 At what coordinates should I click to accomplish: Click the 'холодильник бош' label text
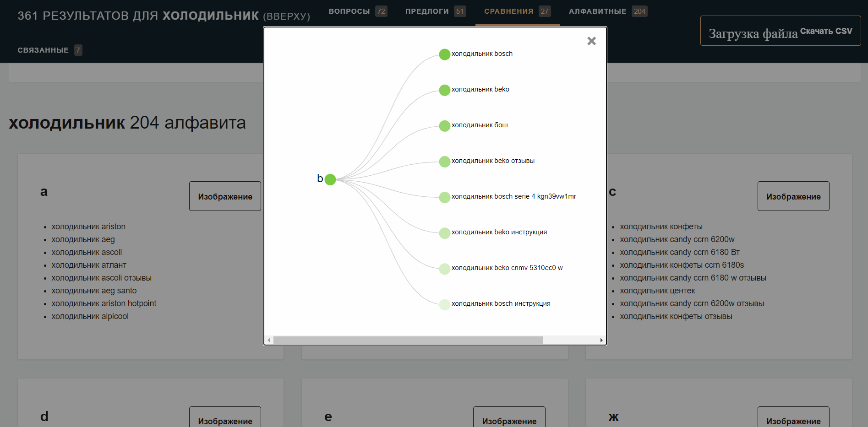480,125
